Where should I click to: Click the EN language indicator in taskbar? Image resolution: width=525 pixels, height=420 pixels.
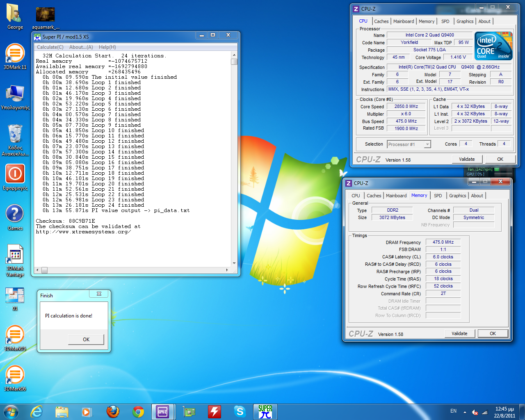(x=453, y=411)
